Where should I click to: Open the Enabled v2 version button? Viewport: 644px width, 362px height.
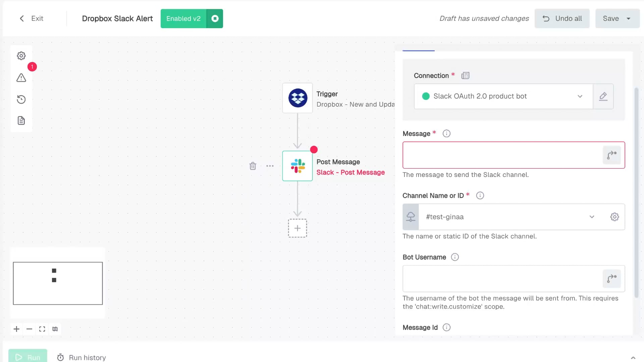pos(183,19)
